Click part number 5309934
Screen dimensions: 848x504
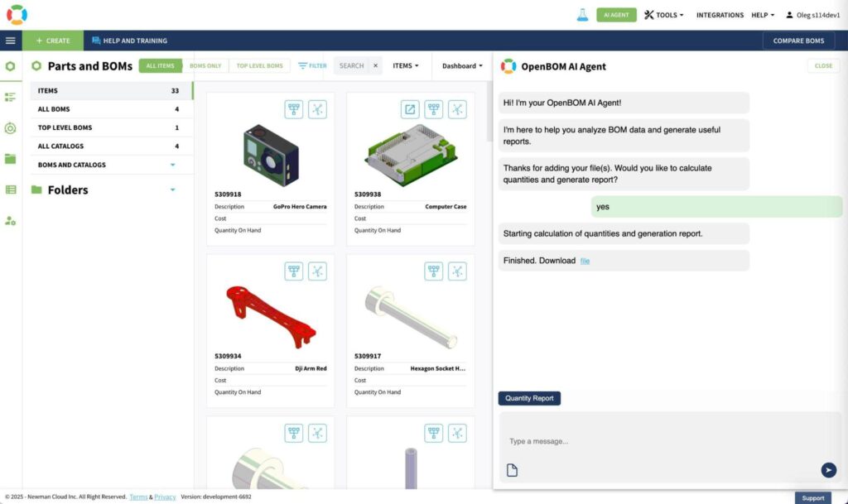pos(228,356)
